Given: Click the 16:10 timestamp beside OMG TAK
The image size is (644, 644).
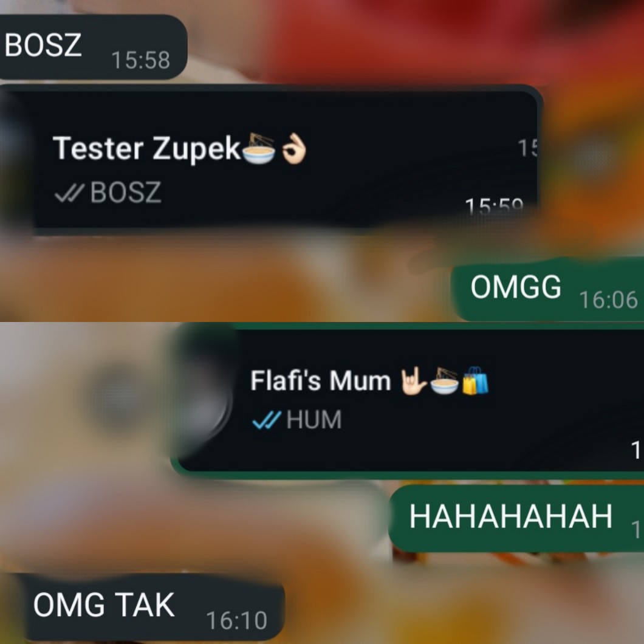Looking at the screenshot, I should [x=236, y=620].
